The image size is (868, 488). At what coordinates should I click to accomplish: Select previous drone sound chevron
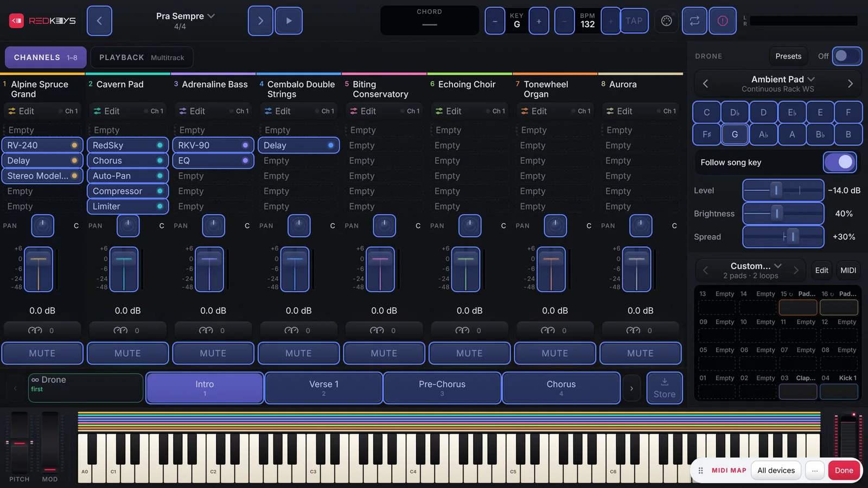click(x=706, y=84)
